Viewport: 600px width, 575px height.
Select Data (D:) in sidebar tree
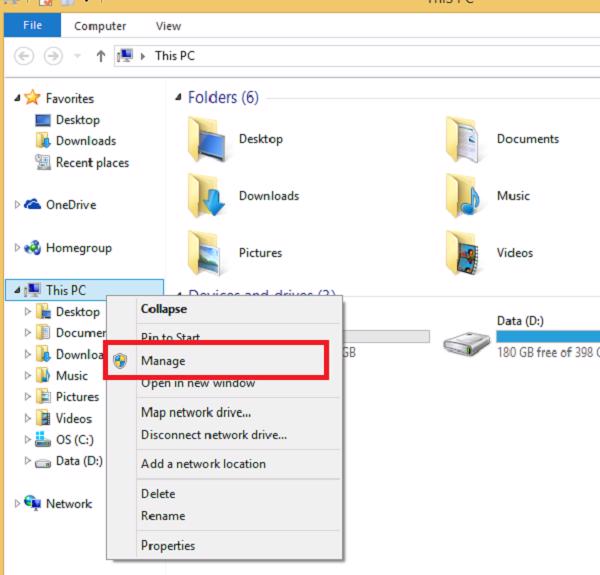click(79, 461)
